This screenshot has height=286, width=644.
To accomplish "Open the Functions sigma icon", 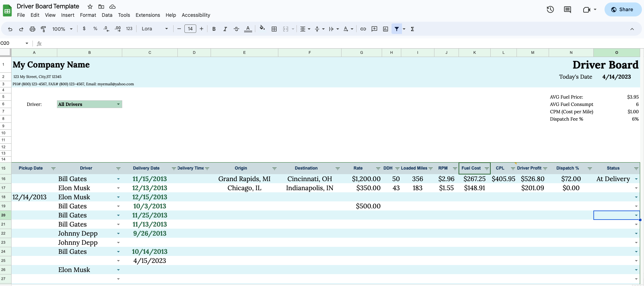I will (x=412, y=29).
